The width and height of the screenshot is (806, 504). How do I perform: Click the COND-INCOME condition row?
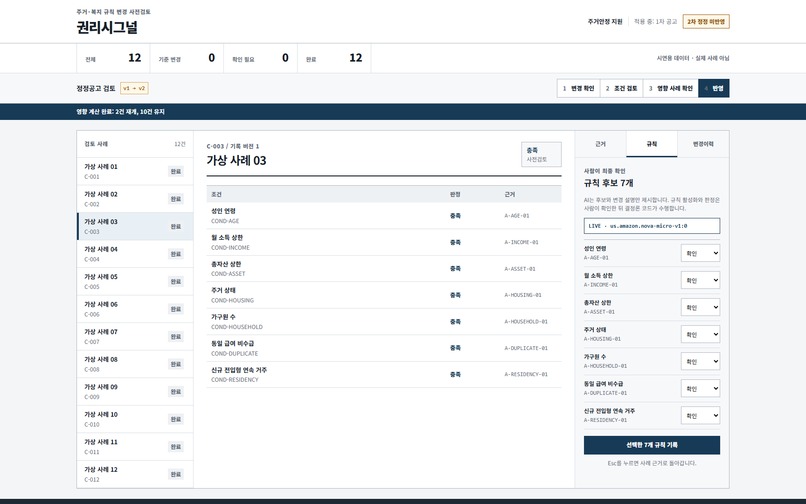[383, 242]
